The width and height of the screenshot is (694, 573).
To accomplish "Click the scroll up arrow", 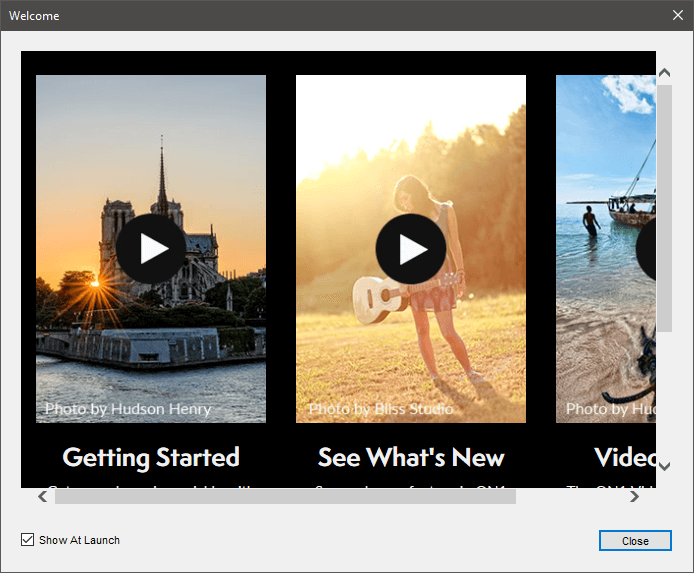I will tap(664, 73).
